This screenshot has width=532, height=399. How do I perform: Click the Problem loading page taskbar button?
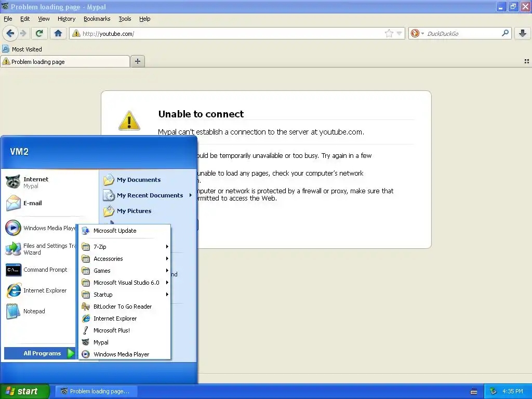(x=96, y=391)
